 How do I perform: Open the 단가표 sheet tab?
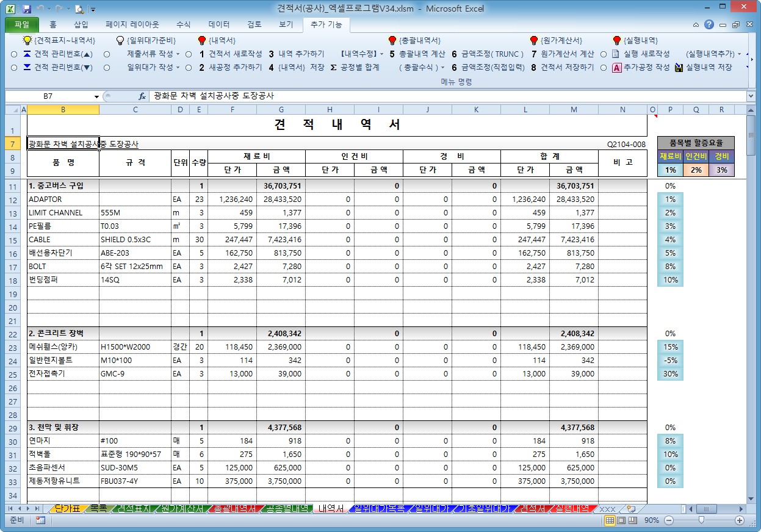67,508
